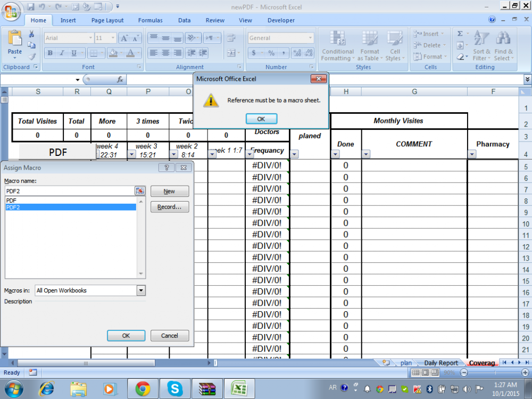This screenshot has width=532, height=399.
Task: Open the COMMENT column filter dropdown
Action: pyautogui.click(x=366, y=154)
